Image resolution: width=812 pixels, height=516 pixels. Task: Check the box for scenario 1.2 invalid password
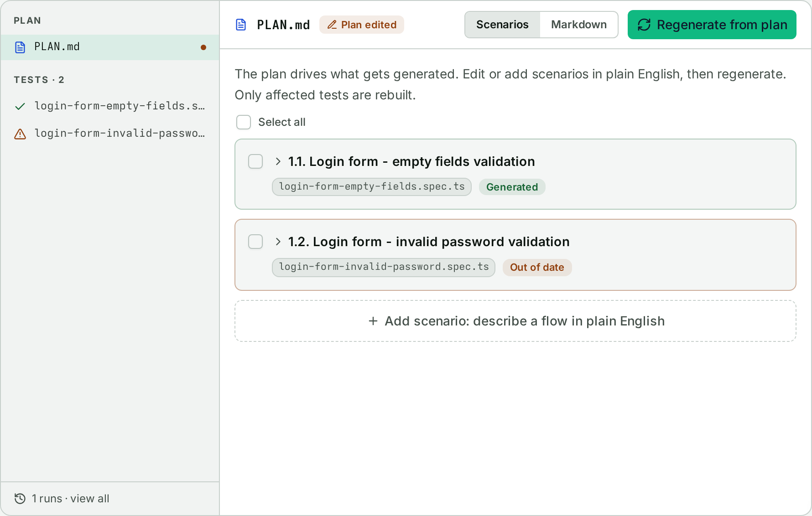point(255,242)
